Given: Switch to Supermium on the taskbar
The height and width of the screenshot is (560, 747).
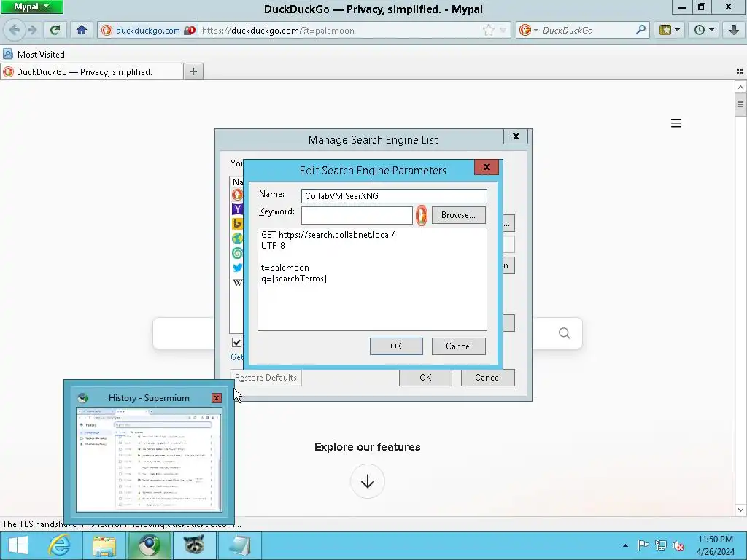Looking at the screenshot, I should [x=150, y=545].
